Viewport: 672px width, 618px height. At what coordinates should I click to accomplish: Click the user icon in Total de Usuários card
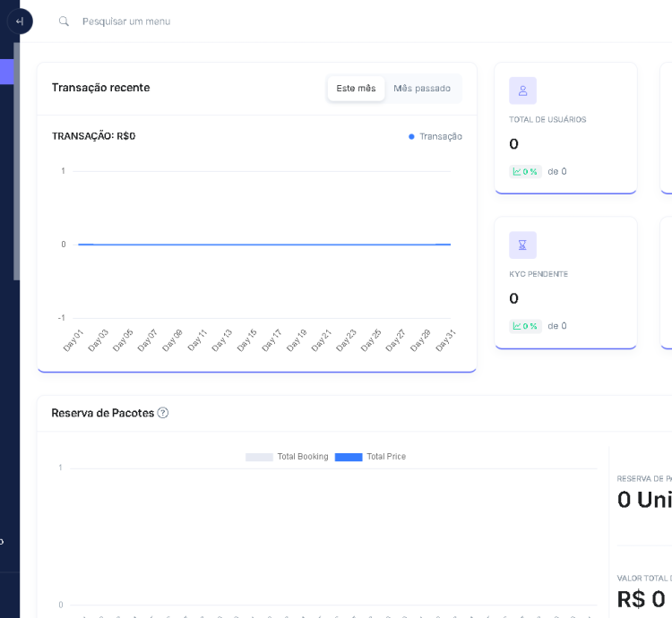(x=522, y=90)
